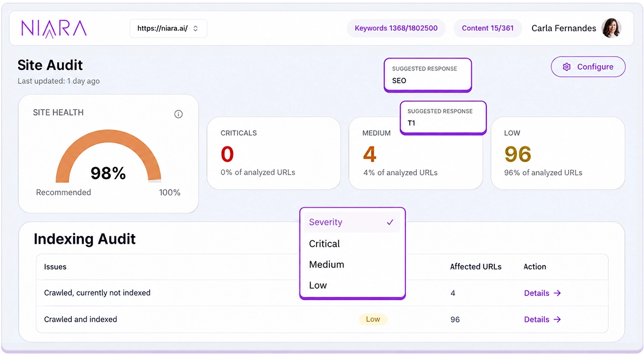This screenshot has height=354, width=644.
Task: Click the 100% gauge end label
Action: pyautogui.click(x=170, y=193)
